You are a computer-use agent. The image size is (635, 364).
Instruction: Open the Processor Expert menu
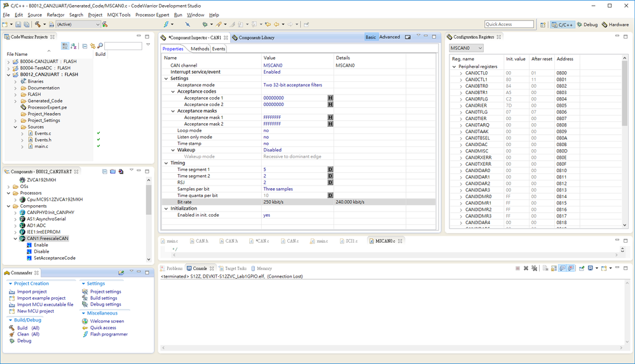152,15
